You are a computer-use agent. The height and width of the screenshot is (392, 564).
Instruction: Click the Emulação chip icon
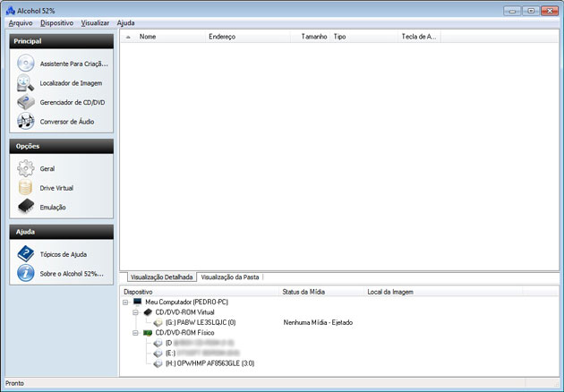pyautogui.click(x=26, y=207)
